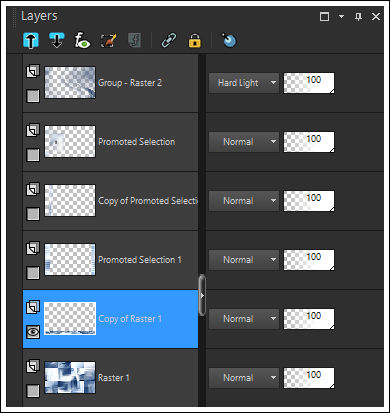Click the move layer down icon
Viewport: 390px width, 413px height.
coord(56,41)
